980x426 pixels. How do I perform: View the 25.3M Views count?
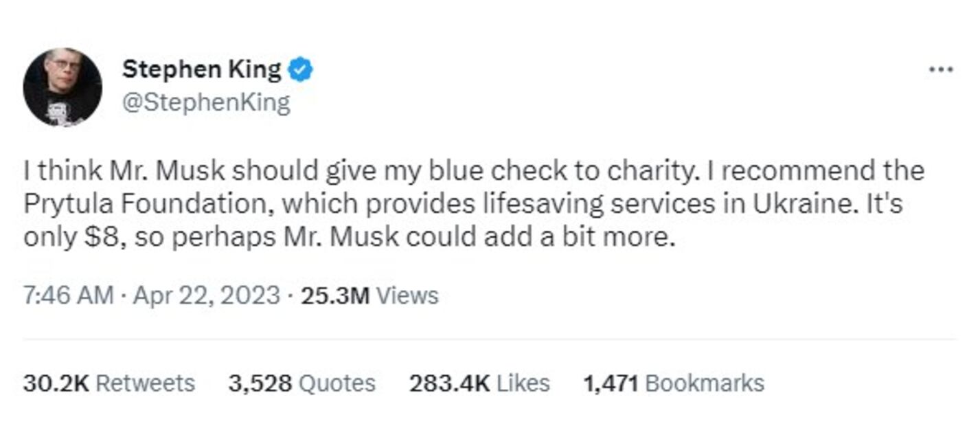[369, 295]
